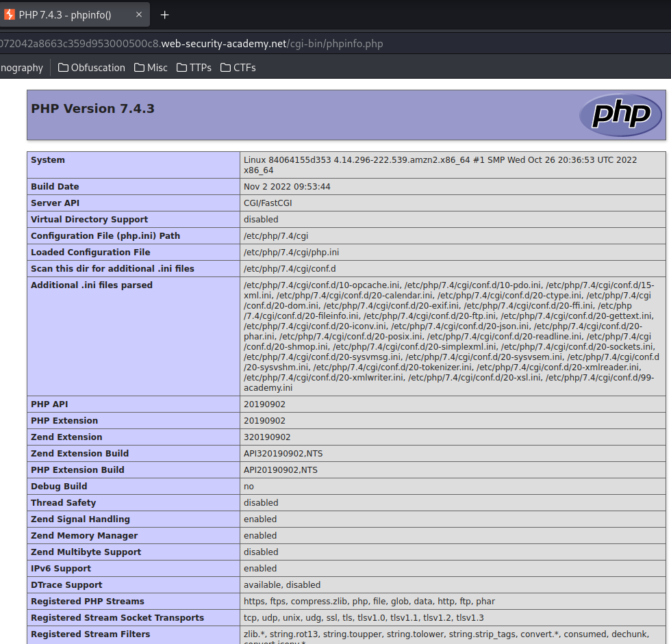
Task: Click the '/etc/php/7.4/cgi' path value
Action: (276, 236)
